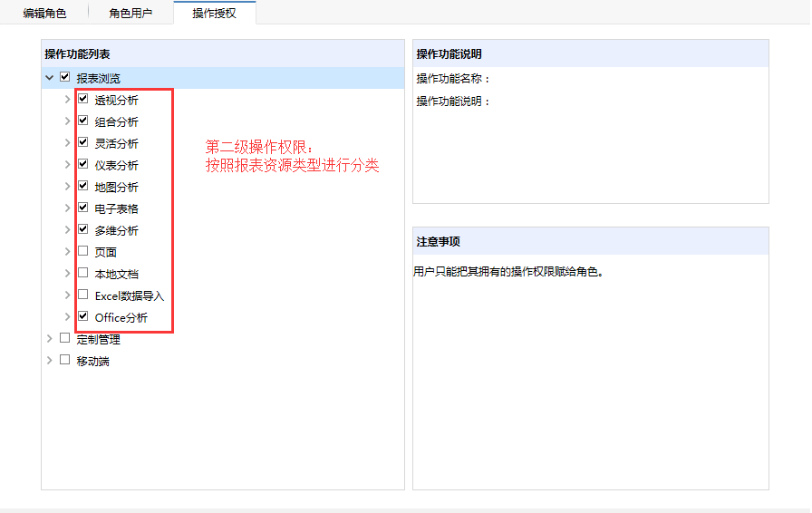Expand the 组合分析 node

pyautogui.click(x=67, y=121)
